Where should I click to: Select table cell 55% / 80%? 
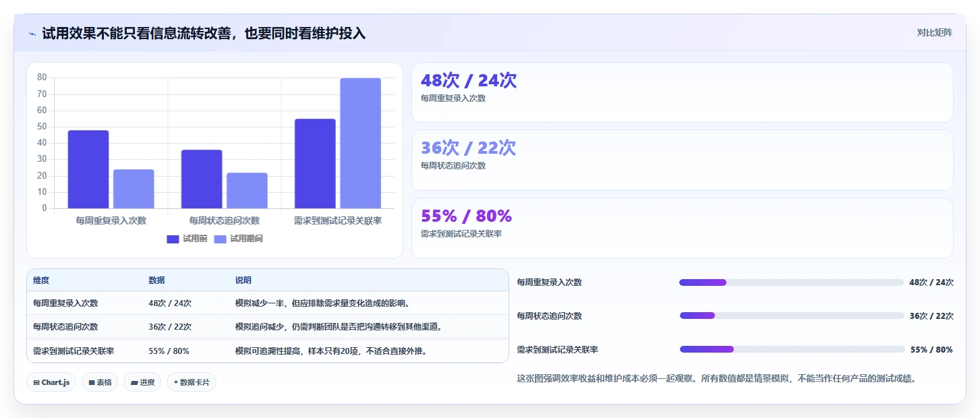click(x=169, y=351)
